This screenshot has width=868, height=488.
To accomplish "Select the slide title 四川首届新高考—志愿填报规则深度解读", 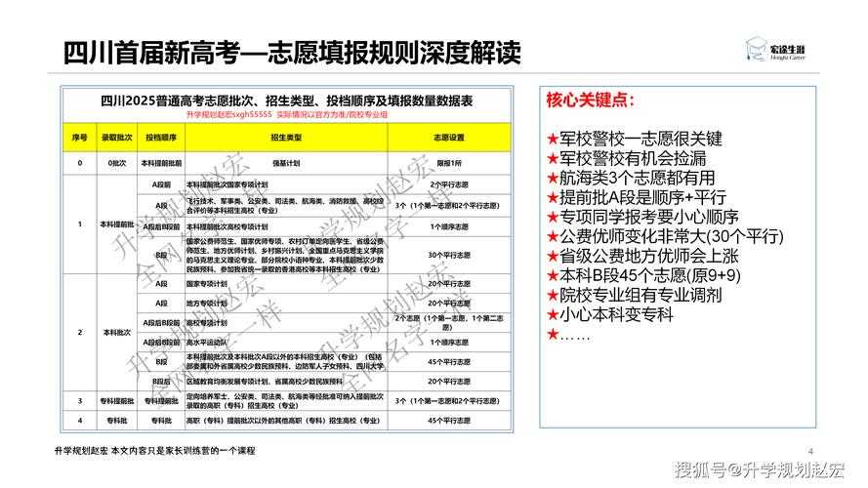I will coord(292,53).
